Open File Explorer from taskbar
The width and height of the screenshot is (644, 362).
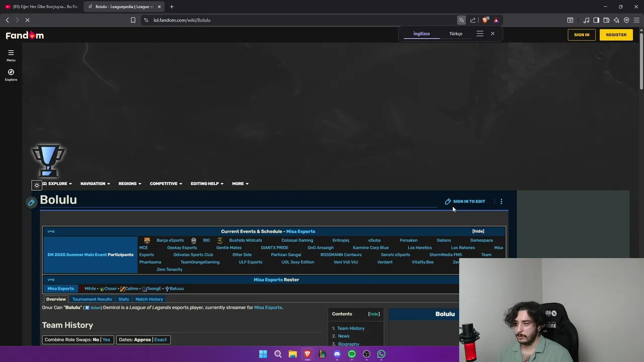tap(293, 354)
